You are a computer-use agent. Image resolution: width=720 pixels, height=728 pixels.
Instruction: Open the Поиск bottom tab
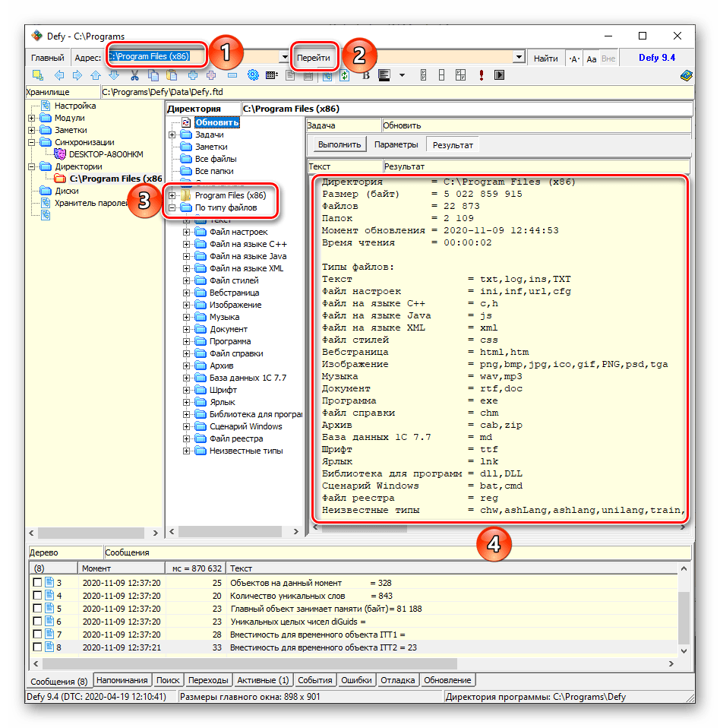pyautogui.click(x=168, y=680)
